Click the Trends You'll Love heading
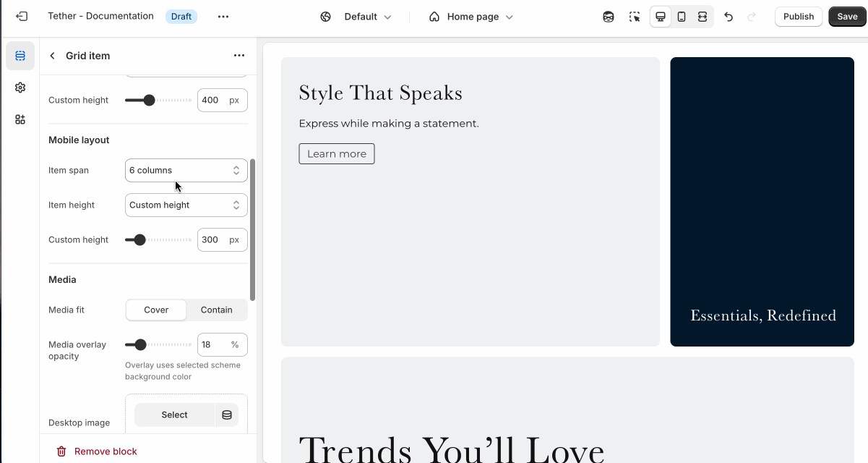868x463 pixels. click(x=451, y=449)
